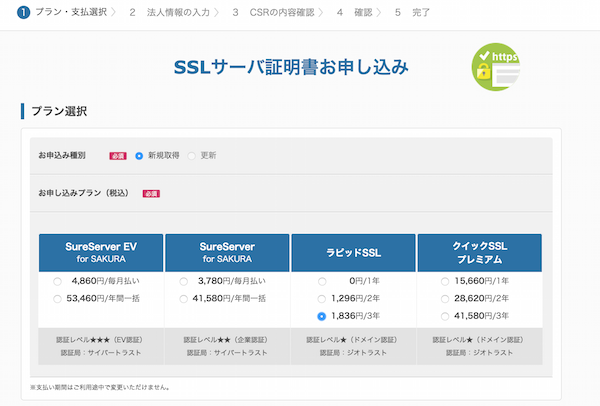
Task: Click the SureServer for SAKURA plan header
Action: click(x=227, y=253)
